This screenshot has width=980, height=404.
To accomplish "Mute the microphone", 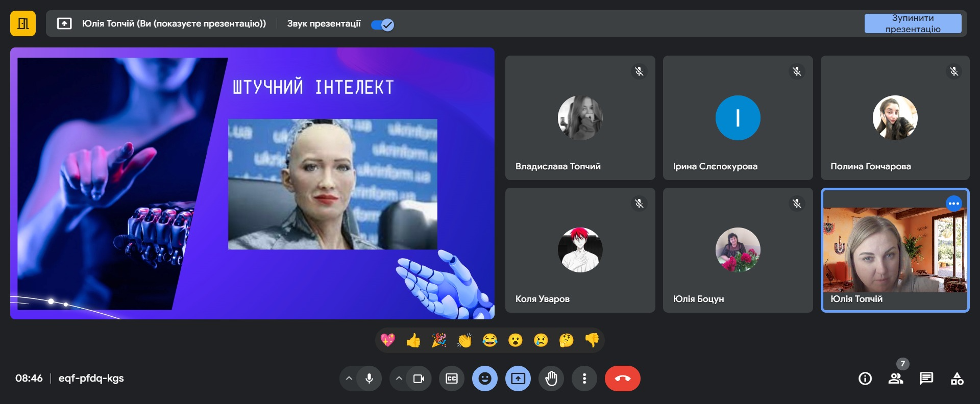I will tap(369, 378).
